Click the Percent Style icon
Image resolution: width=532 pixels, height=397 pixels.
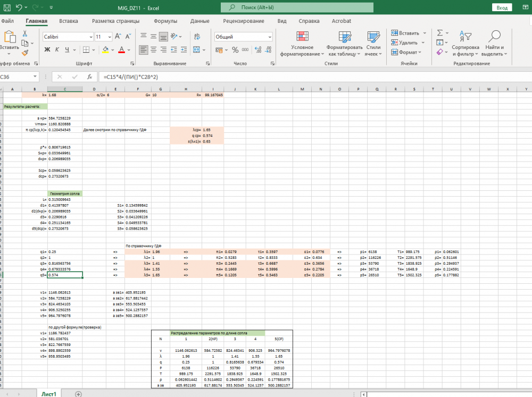pos(235,49)
